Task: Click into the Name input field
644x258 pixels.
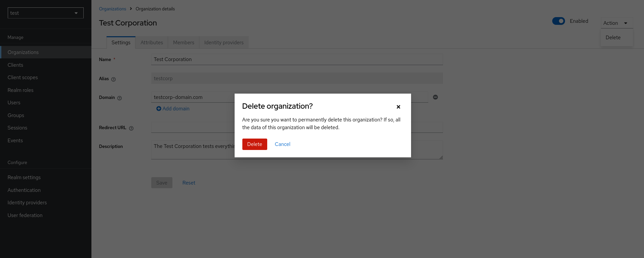Action: pos(296,59)
